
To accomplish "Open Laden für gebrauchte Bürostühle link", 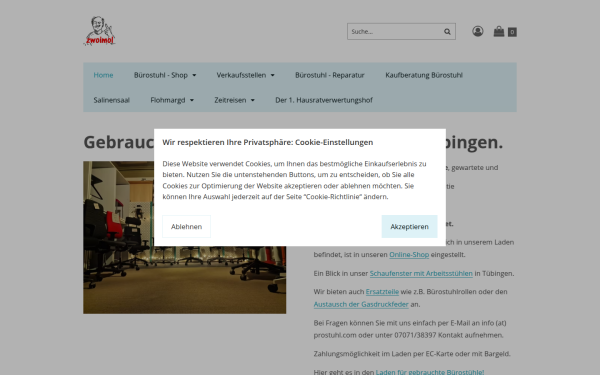I will [430, 372].
